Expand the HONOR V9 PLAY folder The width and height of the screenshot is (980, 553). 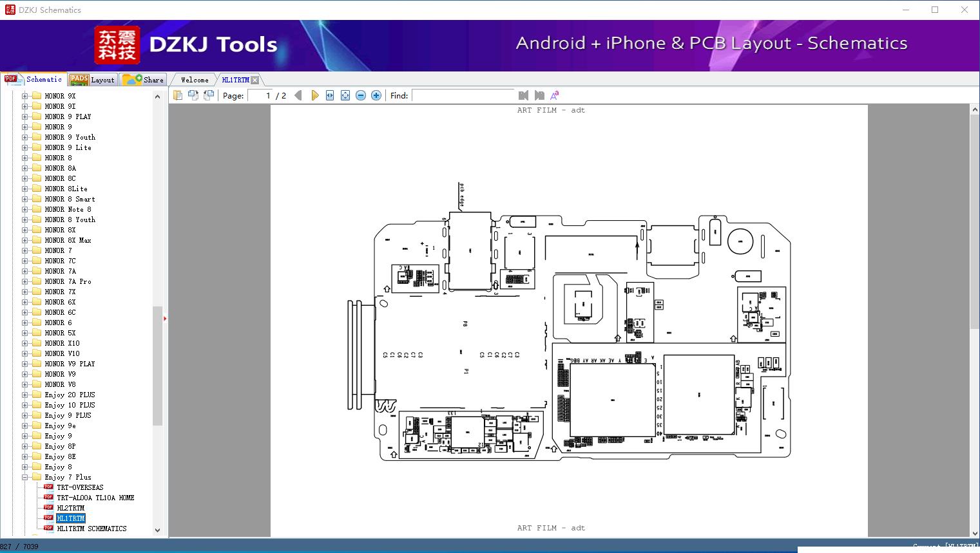24,364
